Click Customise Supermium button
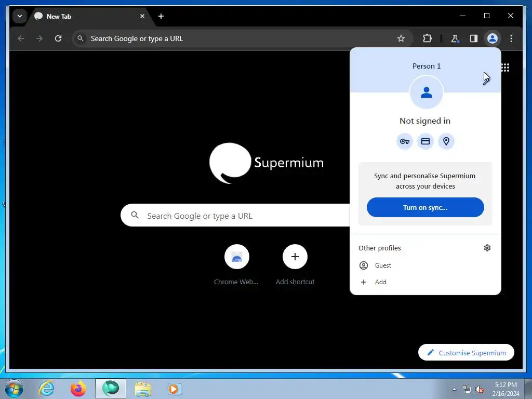 click(466, 353)
